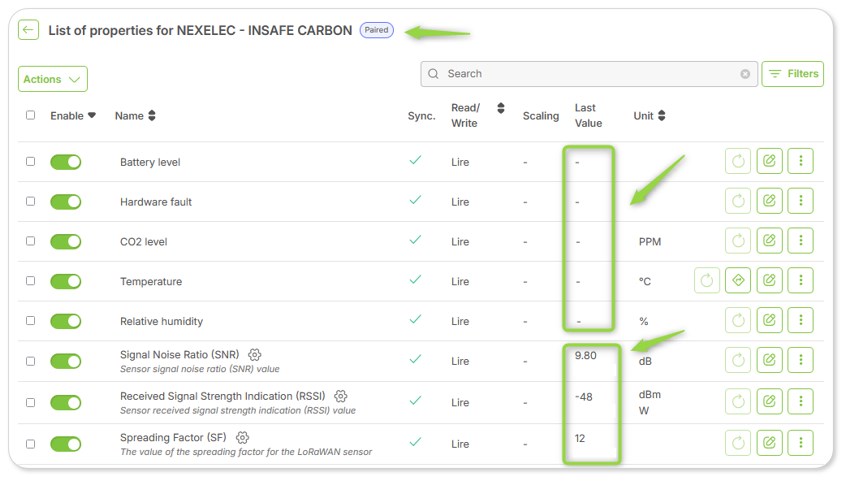
Task: Sort the list by Name column
Action: [x=152, y=115]
